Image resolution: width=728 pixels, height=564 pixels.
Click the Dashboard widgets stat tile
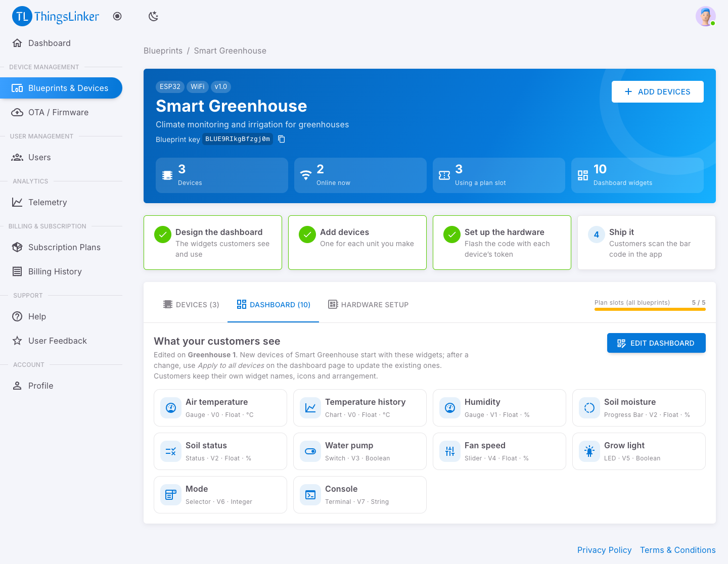pyautogui.click(x=638, y=175)
